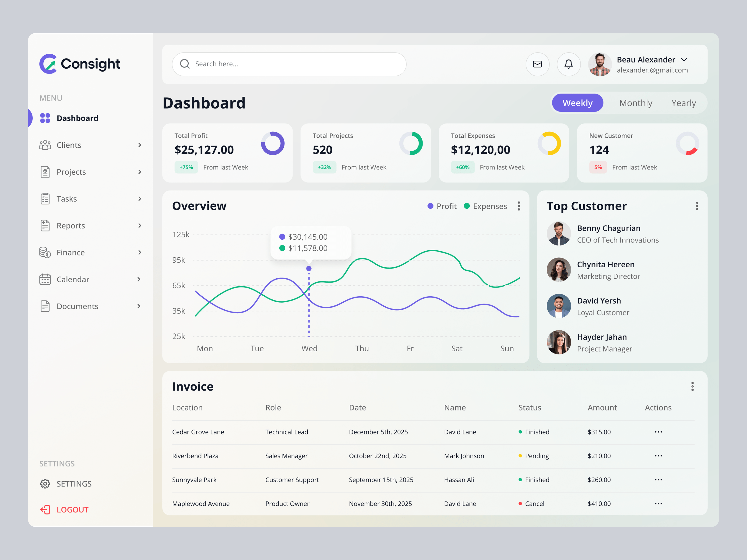The height and width of the screenshot is (560, 747).
Task: Click the Total Profit donut chart
Action: coord(272,143)
